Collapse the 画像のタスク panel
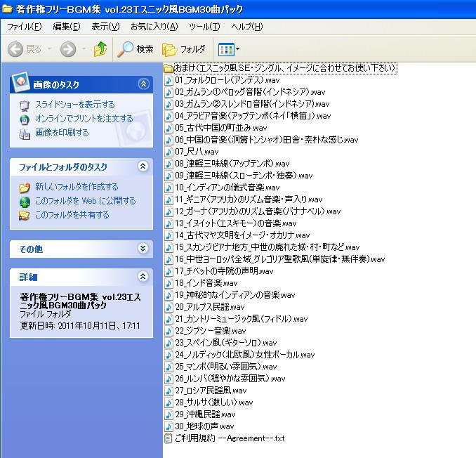 point(143,84)
